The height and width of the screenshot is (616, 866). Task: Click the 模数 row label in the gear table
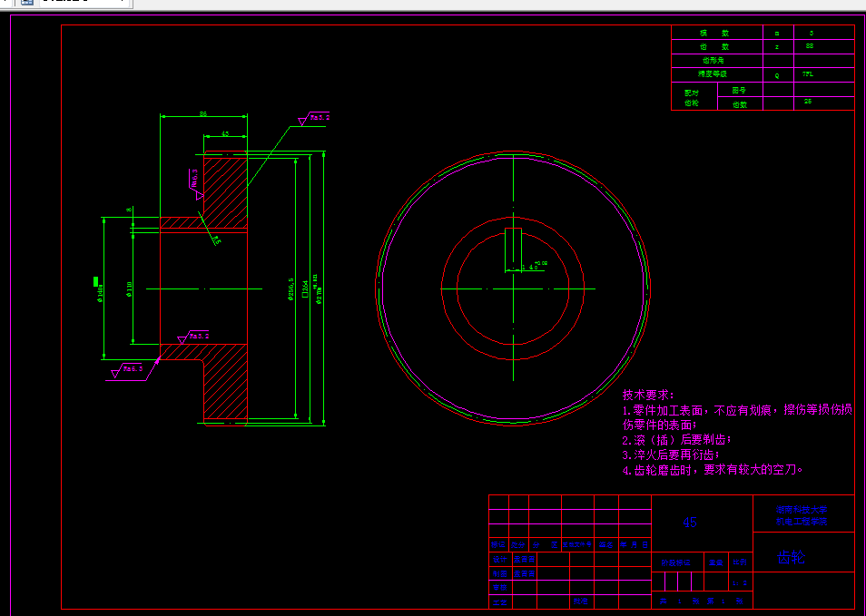click(x=714, y=34)
